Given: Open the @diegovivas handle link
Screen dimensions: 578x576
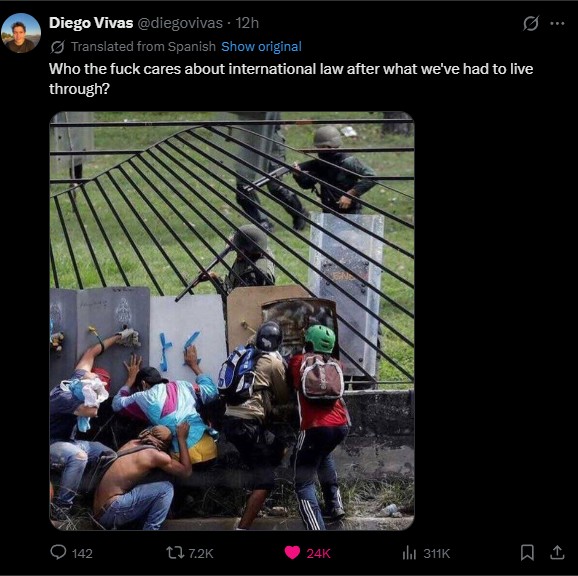Looking at the screenshot, I should coord(180,23).
